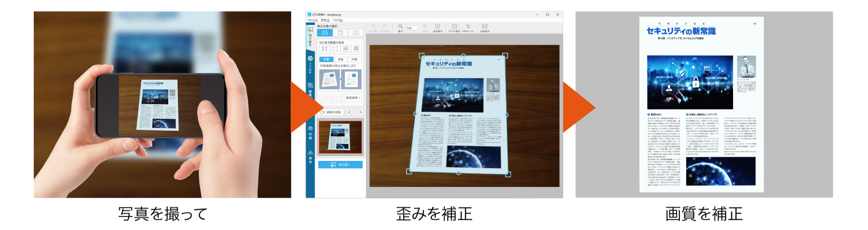The height and width of the screenshot is (230, 868).
Task: Toggle the グリッド表示 grid display
Action: pyautogui.click(x=454, y=27)
